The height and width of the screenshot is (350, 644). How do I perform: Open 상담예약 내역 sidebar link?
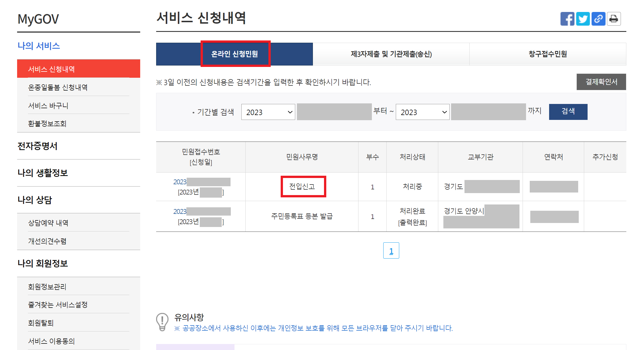pyautogui.click(x=48, y=223)
